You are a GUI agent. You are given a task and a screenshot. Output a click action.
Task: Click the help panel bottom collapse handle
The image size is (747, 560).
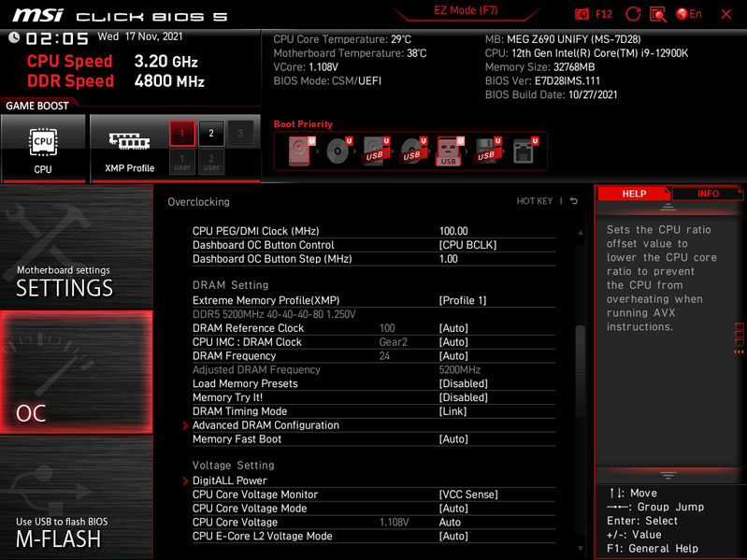pos(668,475)
